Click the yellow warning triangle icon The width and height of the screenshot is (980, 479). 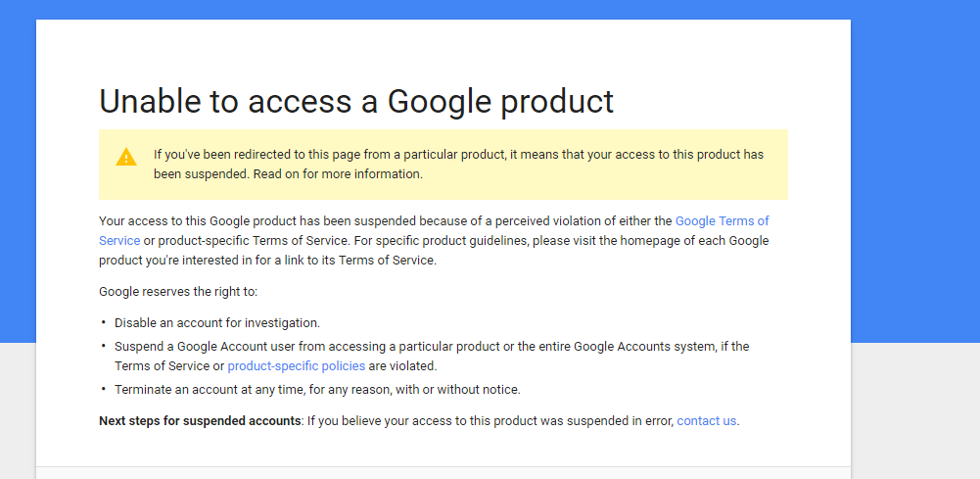[126, 157]
